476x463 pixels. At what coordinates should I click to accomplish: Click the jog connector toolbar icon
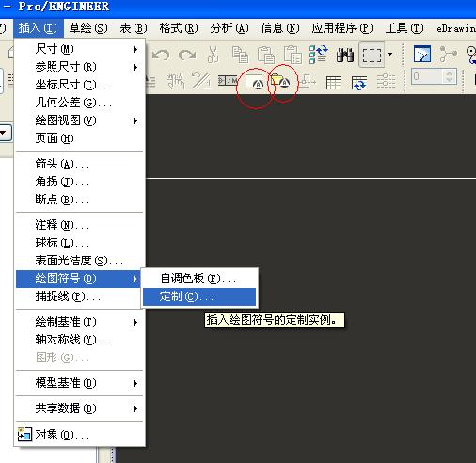coord(308,81)
